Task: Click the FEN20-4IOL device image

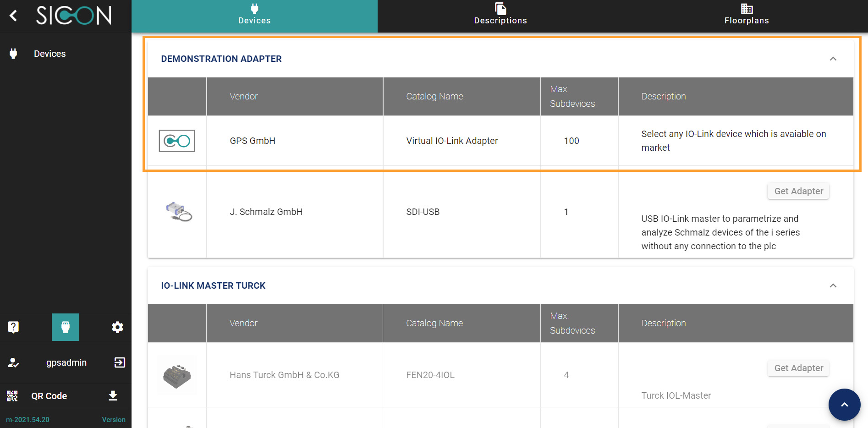Action: pos(177,375)
